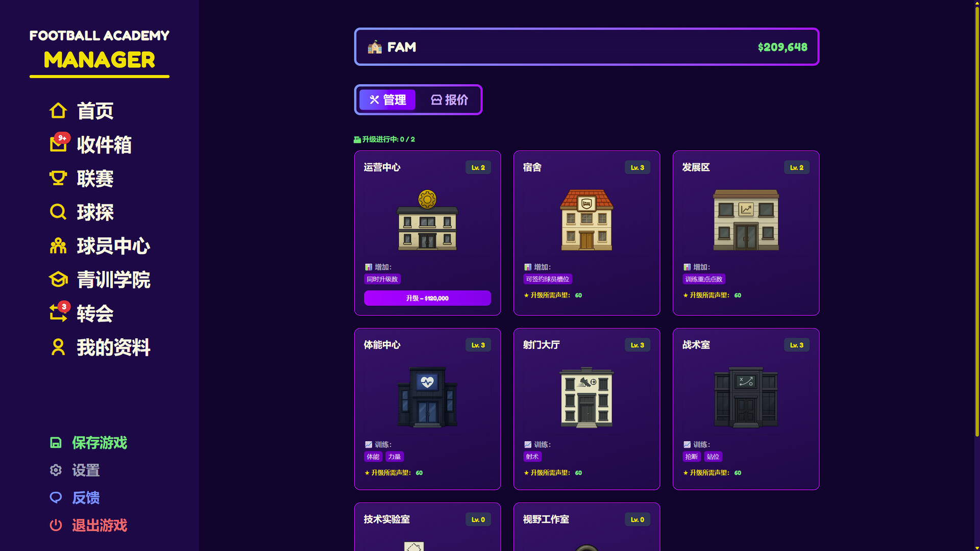This screenshot has width=980, height=551.
Task: Open the 战术室 tactics room card
Action: (x=746, y=409)
